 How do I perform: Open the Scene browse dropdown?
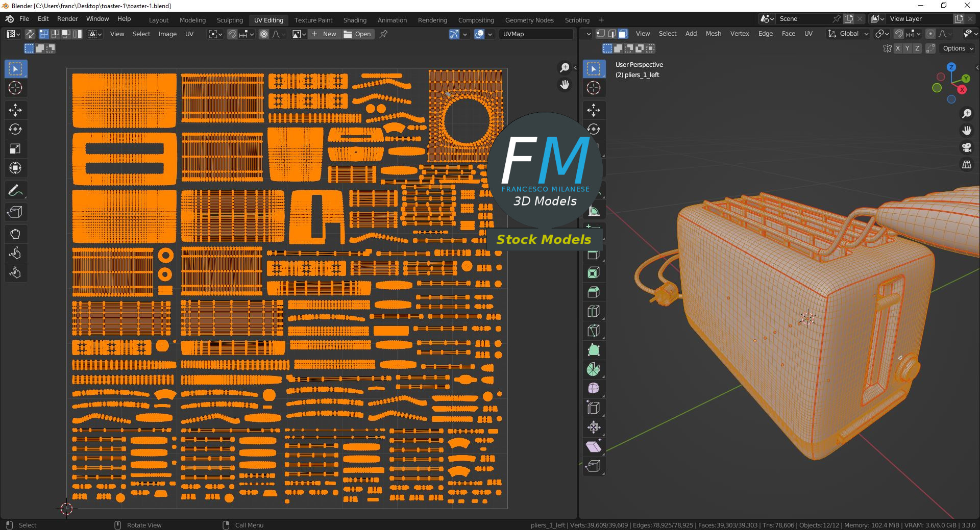[x=767, y=19]
